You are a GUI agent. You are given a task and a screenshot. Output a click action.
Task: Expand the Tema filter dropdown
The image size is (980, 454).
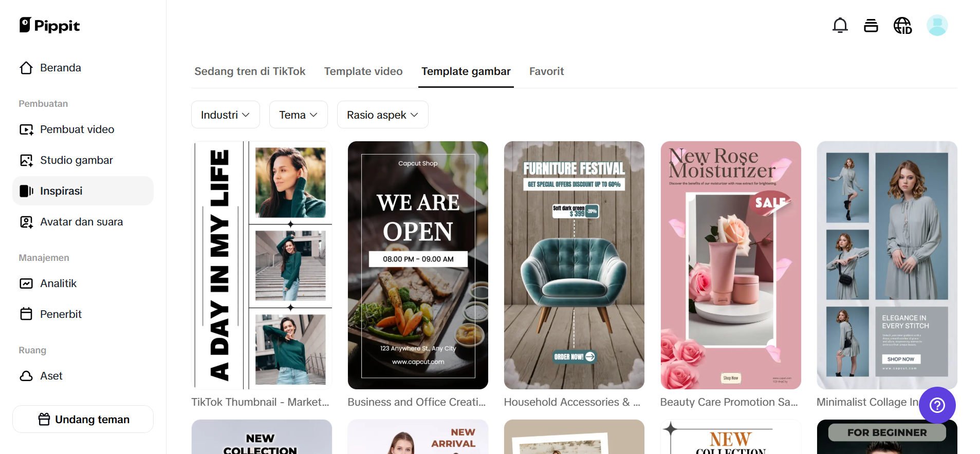298,115
